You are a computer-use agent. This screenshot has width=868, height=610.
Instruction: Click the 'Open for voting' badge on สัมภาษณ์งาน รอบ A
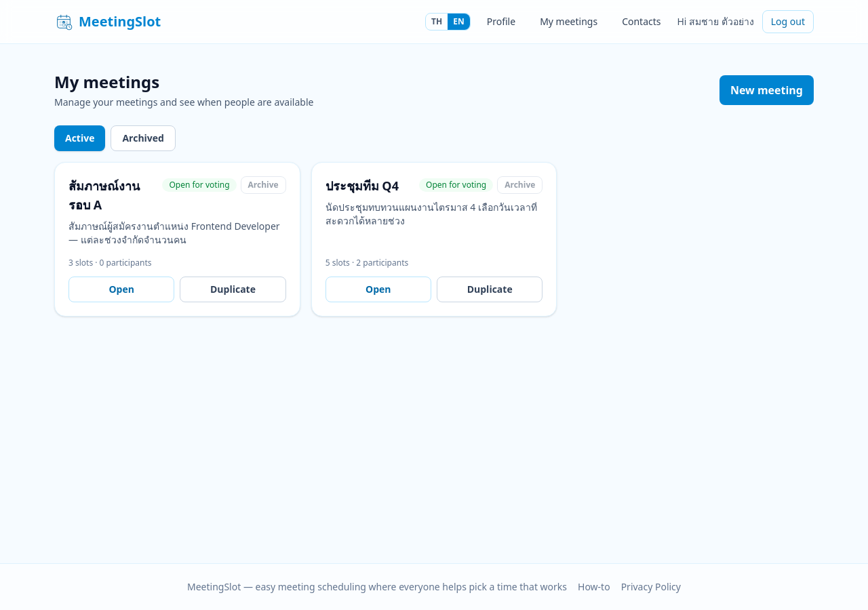[199, 185]
